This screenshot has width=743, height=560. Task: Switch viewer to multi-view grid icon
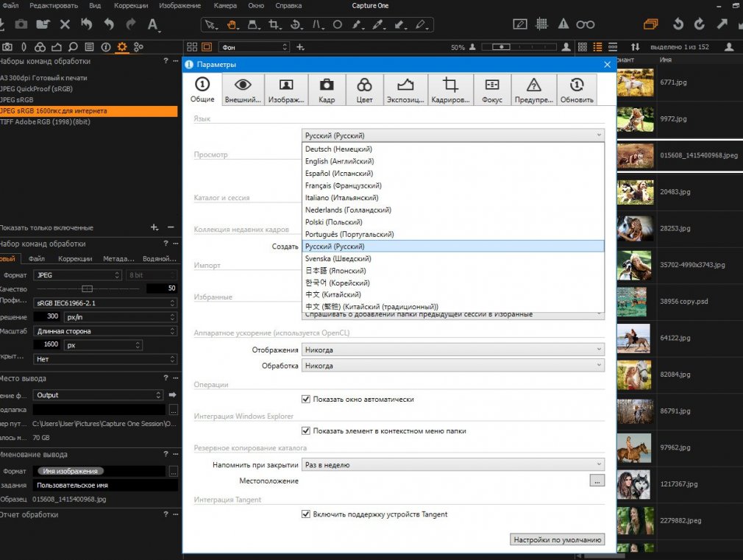click(192, 47)
